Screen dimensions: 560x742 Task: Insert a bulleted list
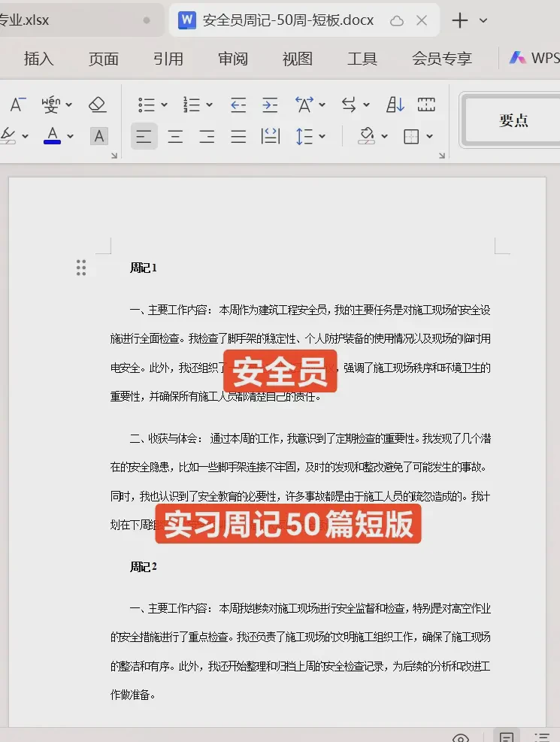[146, 104]
